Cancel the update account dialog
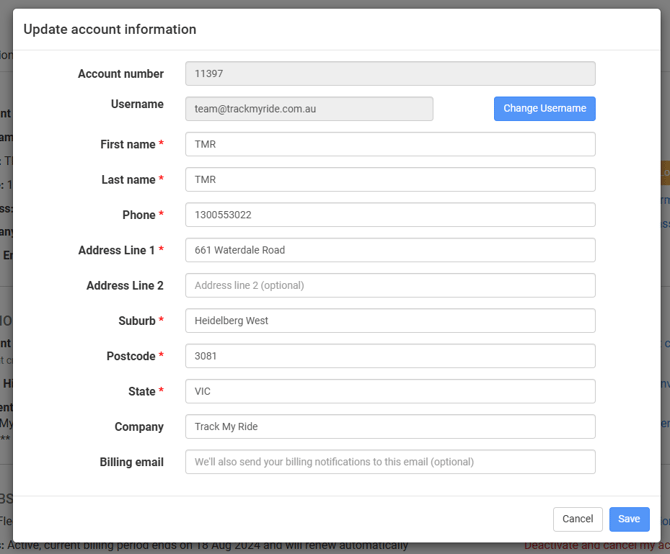This screenshot has width=670, height=554. 577,519
